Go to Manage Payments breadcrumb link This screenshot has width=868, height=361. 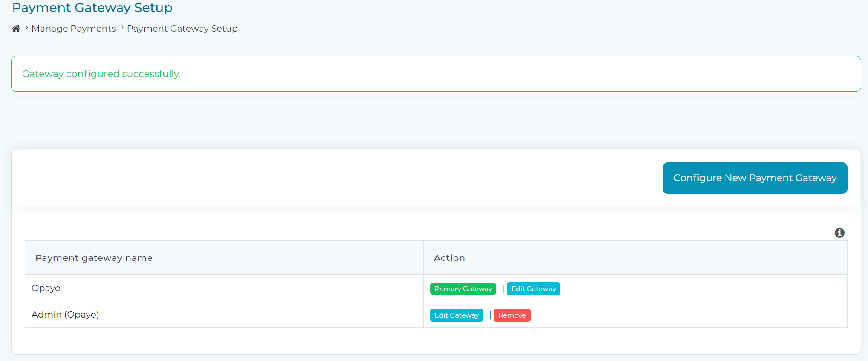(x=73, y=29)
